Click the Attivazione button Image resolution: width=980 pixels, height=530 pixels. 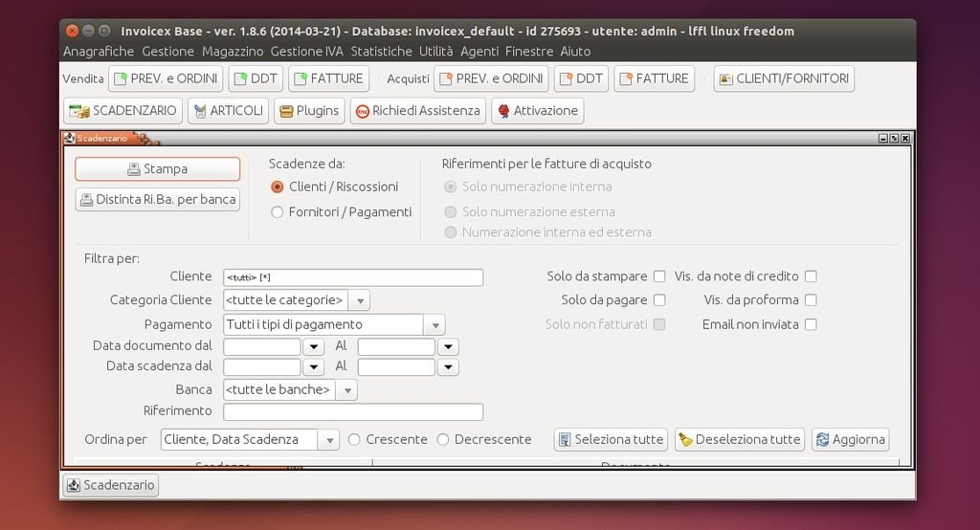(x=537, y=111)
